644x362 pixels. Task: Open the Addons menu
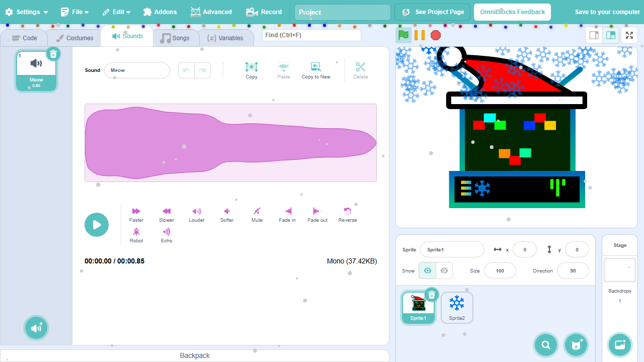(x=160, y=12)
